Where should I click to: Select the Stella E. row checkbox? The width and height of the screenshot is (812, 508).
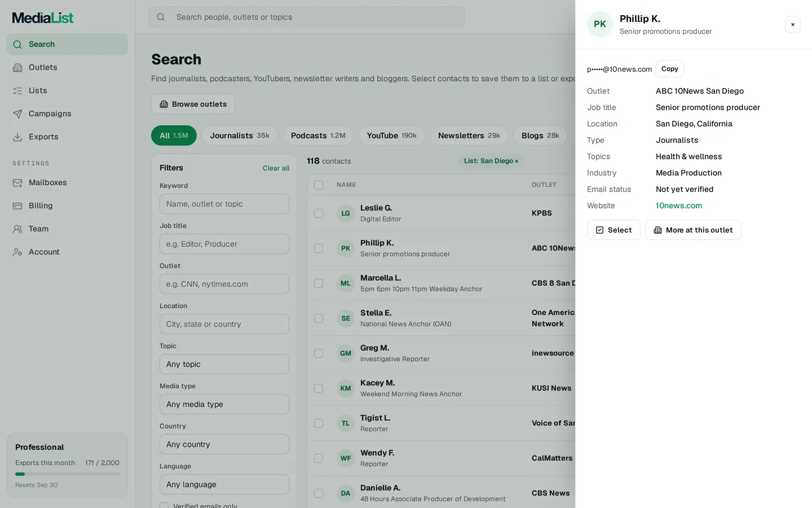pos(319,318)
